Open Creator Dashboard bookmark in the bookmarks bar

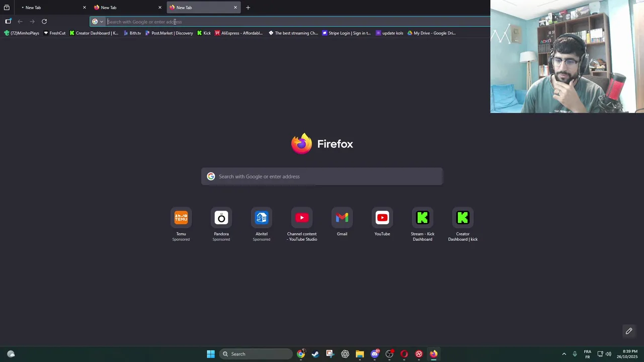point(94,33)
